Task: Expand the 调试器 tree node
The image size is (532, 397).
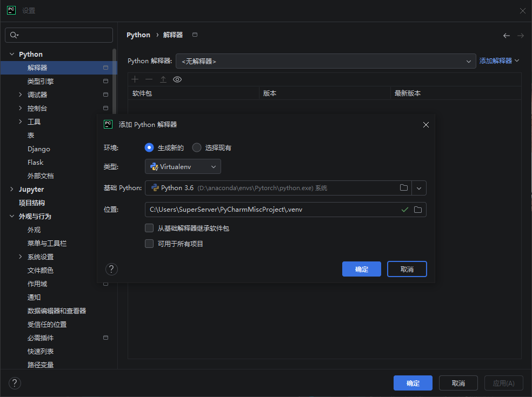Action: coord(21,95)
